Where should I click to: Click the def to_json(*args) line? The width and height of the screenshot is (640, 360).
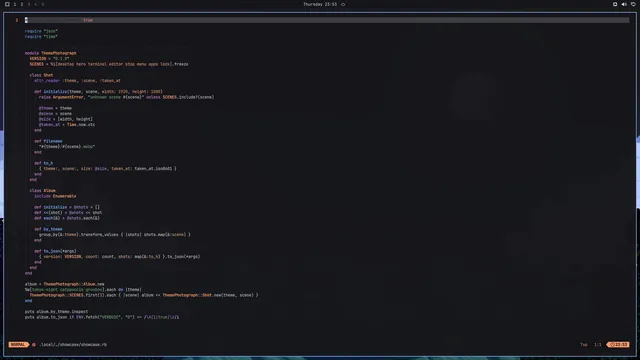coord(55,251)
